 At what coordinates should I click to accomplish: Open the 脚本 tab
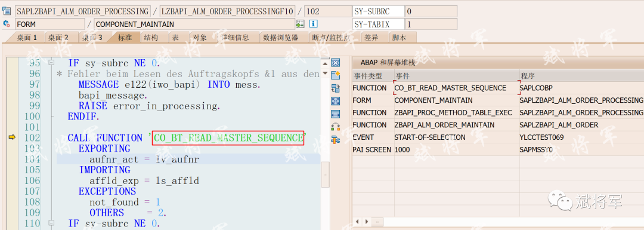click(399, 38)
